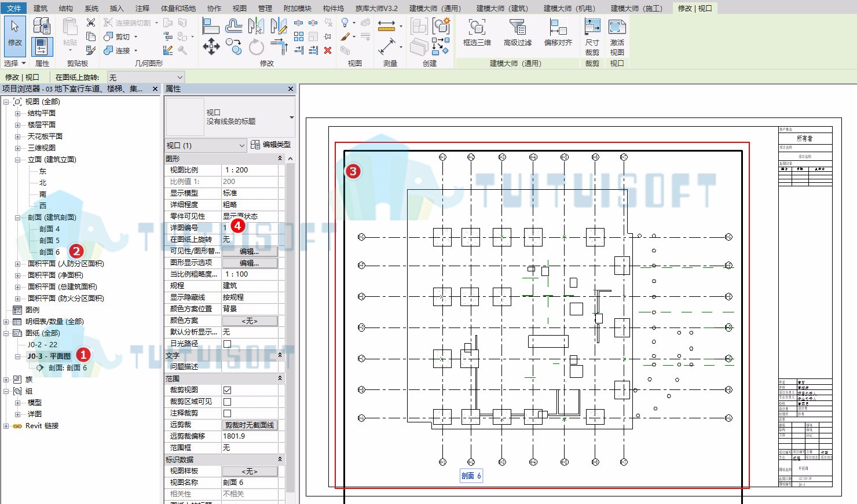
Task: Uncheck the 裁剪视图 checkbox
Action: click(x=228, y=390)
